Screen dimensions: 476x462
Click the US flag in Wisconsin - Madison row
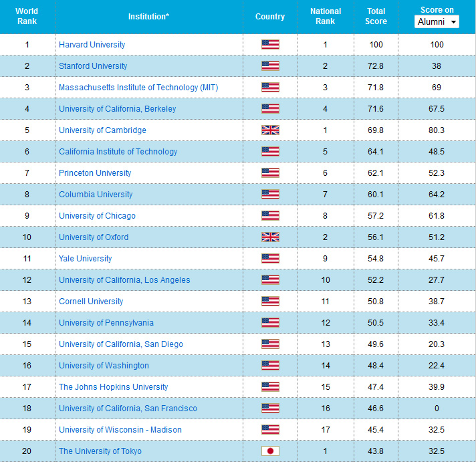(270, 430)
